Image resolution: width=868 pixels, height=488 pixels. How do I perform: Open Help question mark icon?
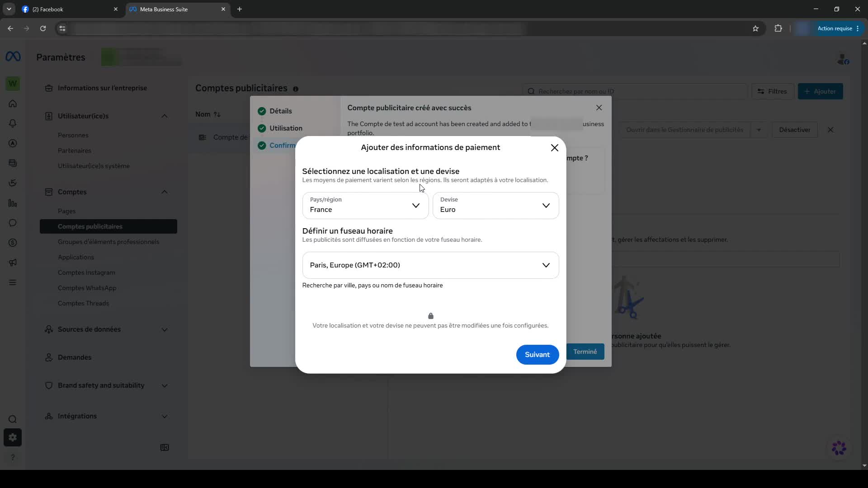[x=13, y=457]
